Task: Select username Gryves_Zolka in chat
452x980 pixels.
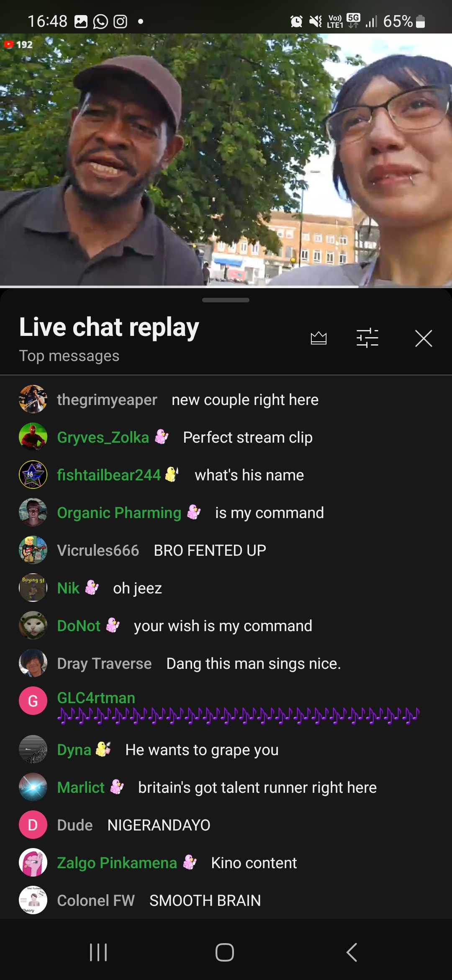Action: click(x=103, y=437)
